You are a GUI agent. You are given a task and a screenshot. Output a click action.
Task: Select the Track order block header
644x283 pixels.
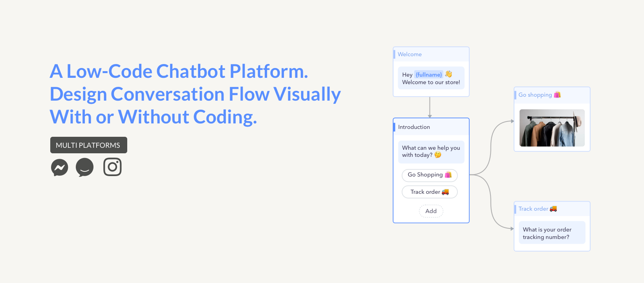(x=552, y=209)
